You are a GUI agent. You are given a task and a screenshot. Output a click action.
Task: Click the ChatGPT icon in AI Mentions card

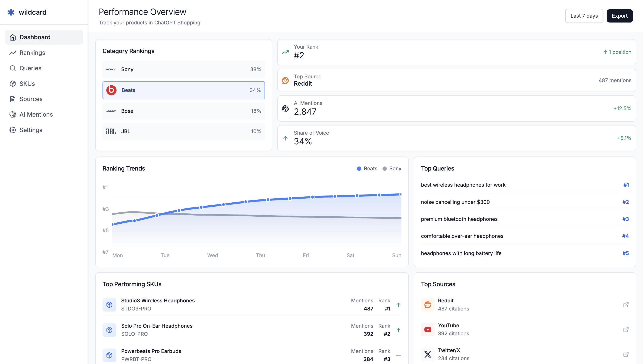[285, 109]
